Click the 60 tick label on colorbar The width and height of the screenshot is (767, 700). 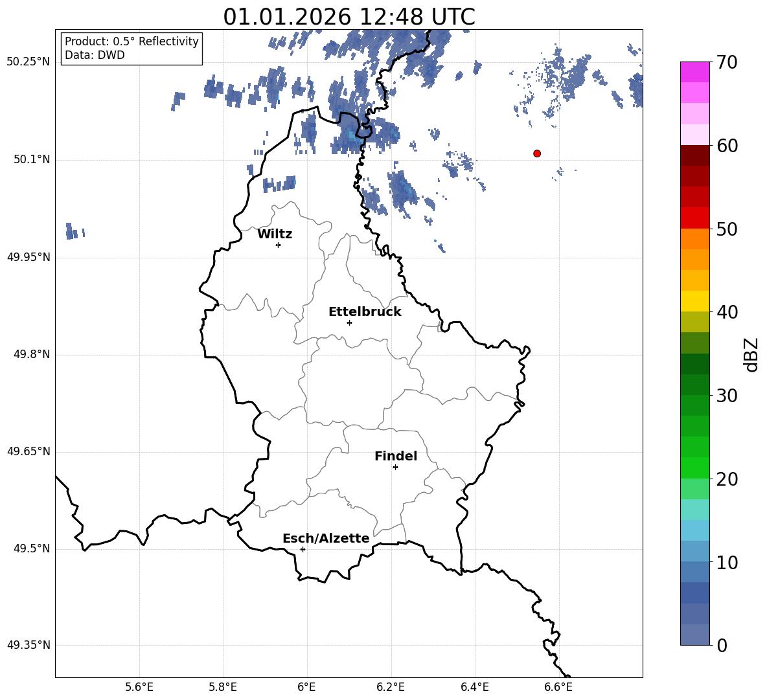[x=727, y=146]
